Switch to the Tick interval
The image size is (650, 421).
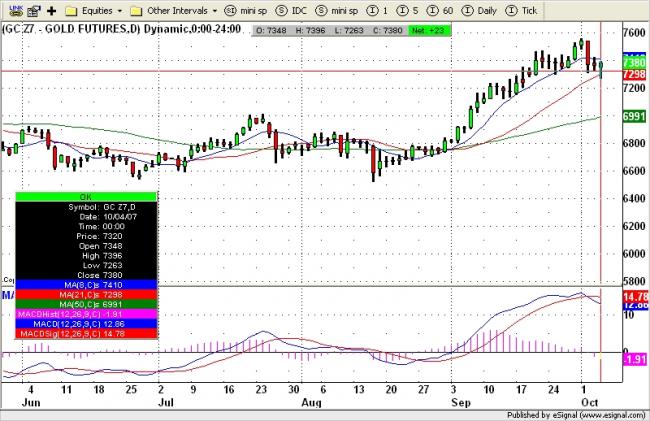521,11
